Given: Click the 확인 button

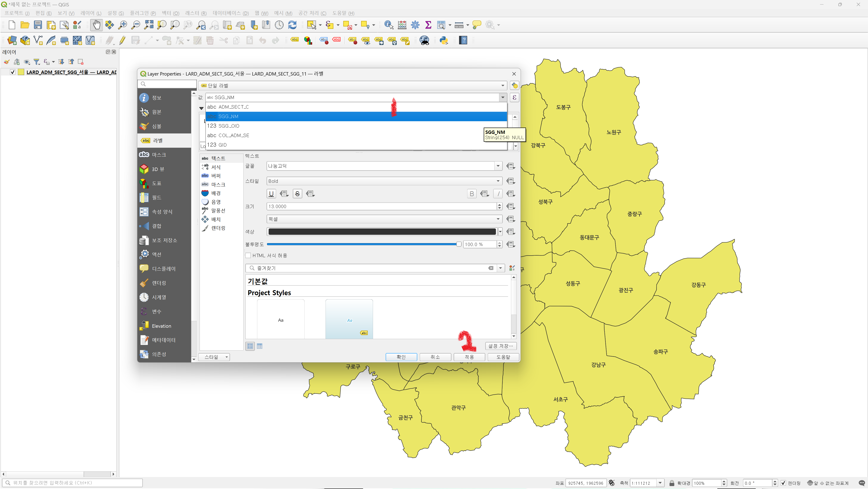Looking at the screenshot, I should coord(401,357).
